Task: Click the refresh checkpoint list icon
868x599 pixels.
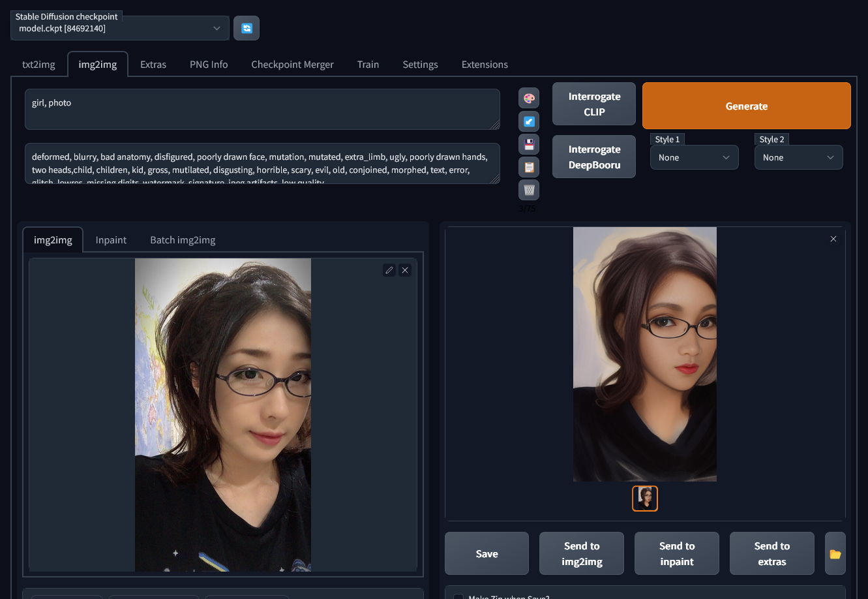Action: click(247, 28)
